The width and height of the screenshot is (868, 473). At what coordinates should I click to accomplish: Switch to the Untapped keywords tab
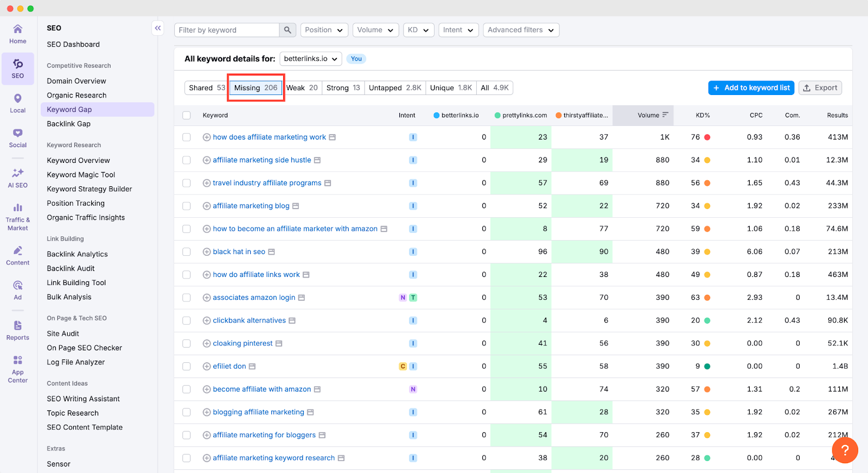[394, 88]
